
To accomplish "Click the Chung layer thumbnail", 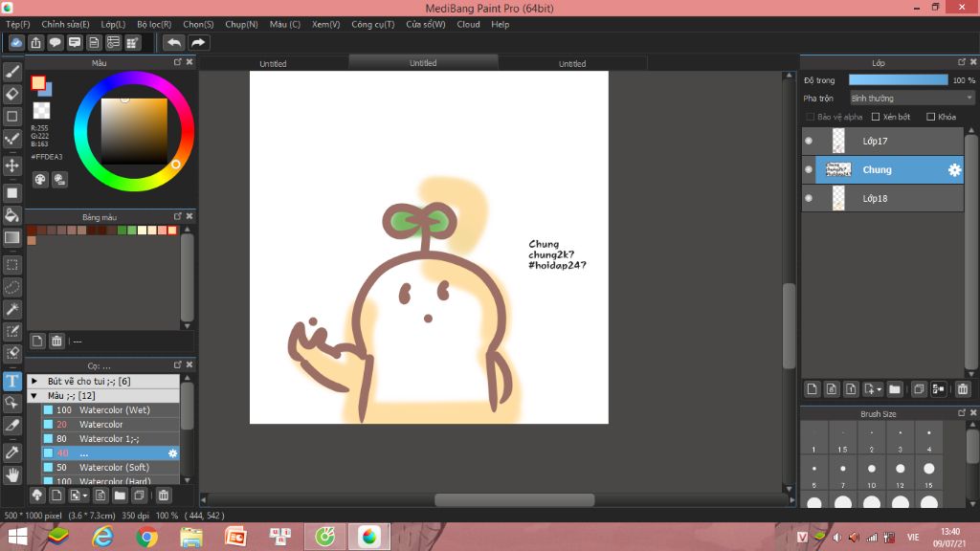I will pos(838,170).
